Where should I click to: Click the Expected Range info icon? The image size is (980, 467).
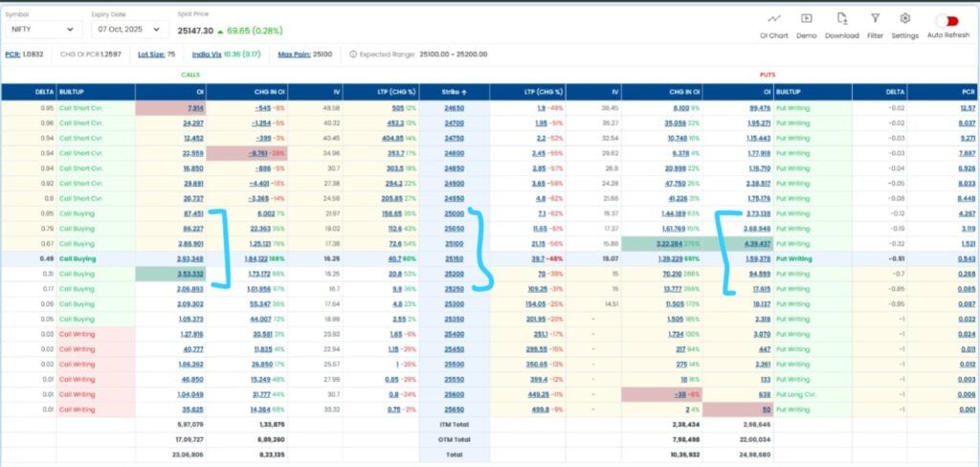tap(354, 55)
